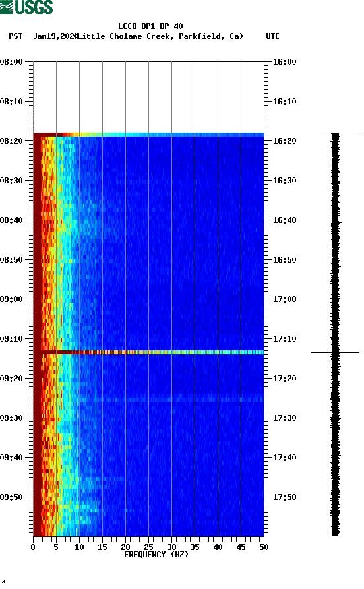Click the "16:00" UTC time label
Image resolution: width=364 pixels, height=589 pixels.
pyautogui.click(x=284, y=61)
